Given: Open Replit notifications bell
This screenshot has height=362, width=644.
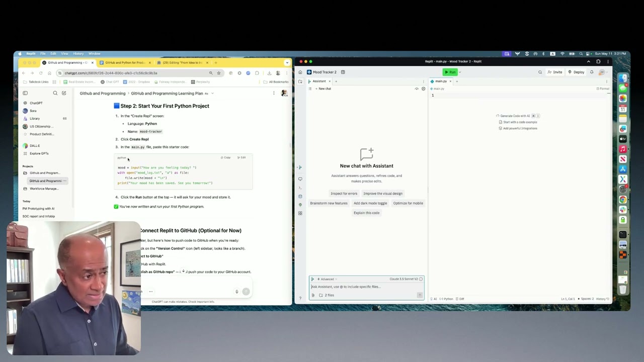Looking at the screenshot, I should pos(592,72).
